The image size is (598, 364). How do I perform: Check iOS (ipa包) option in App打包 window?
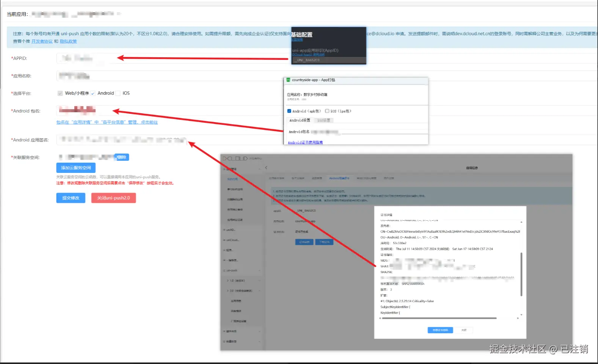(327, 111)
